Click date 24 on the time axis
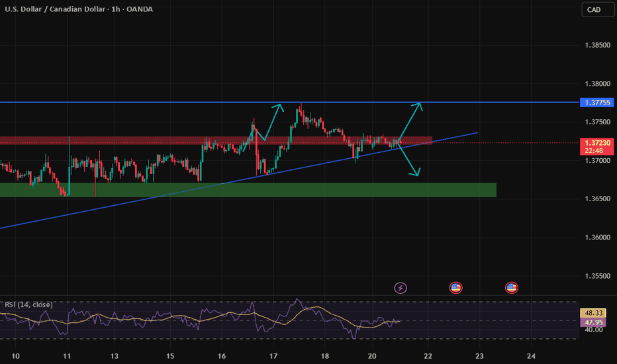This screenshot has width=617, height=364. tap(531, 356)
